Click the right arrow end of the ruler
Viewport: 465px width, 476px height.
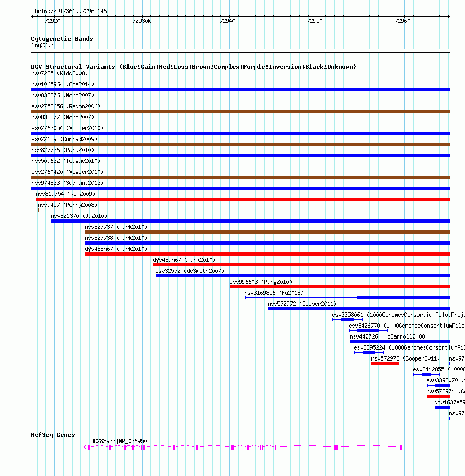click(449, 16)
